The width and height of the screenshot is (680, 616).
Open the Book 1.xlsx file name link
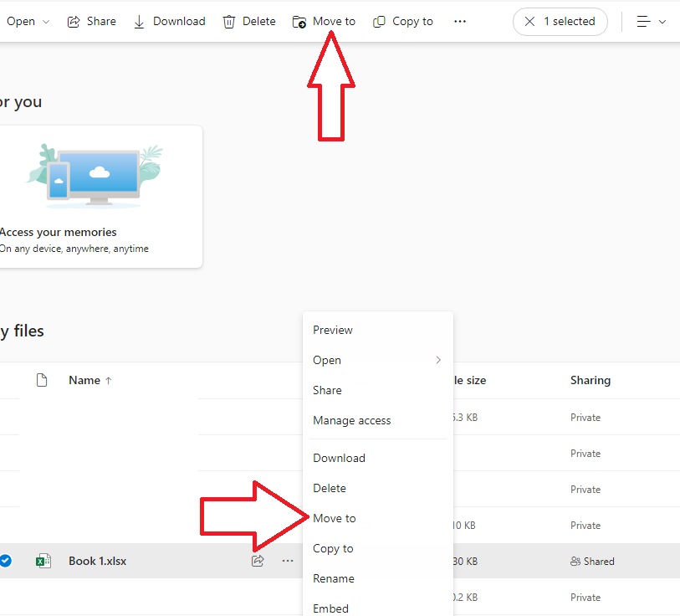(97, 561)
